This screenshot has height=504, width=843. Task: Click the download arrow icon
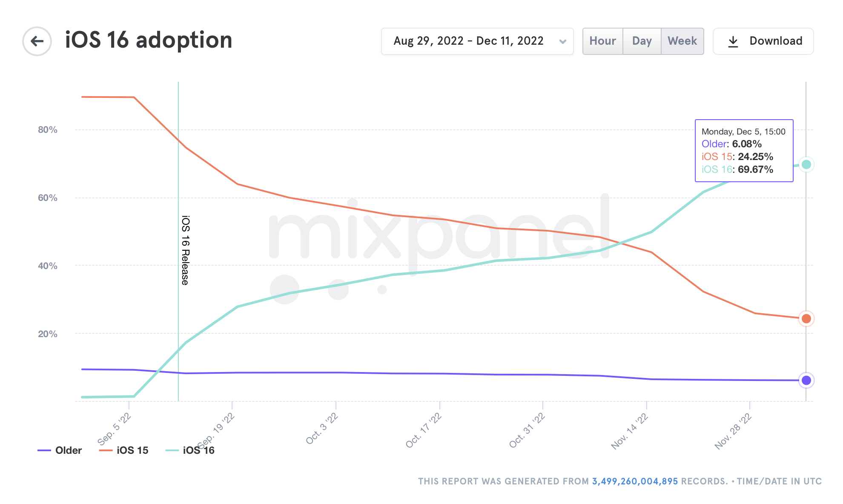[733, 41]
